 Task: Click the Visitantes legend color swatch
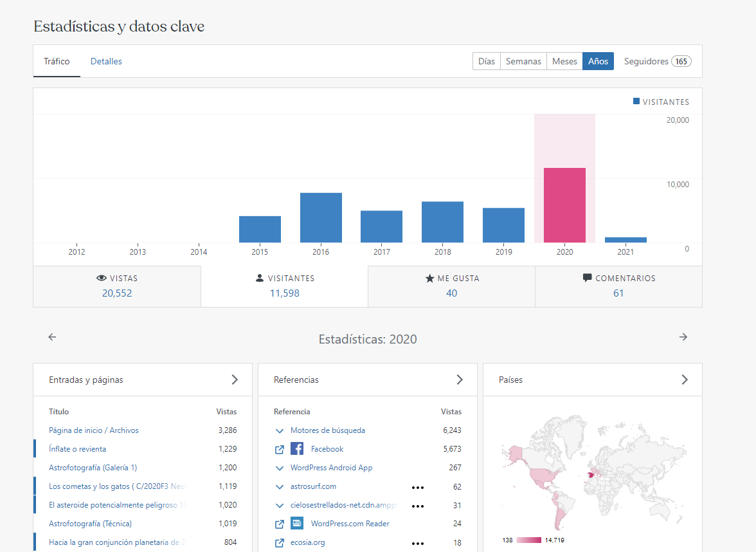636,102
